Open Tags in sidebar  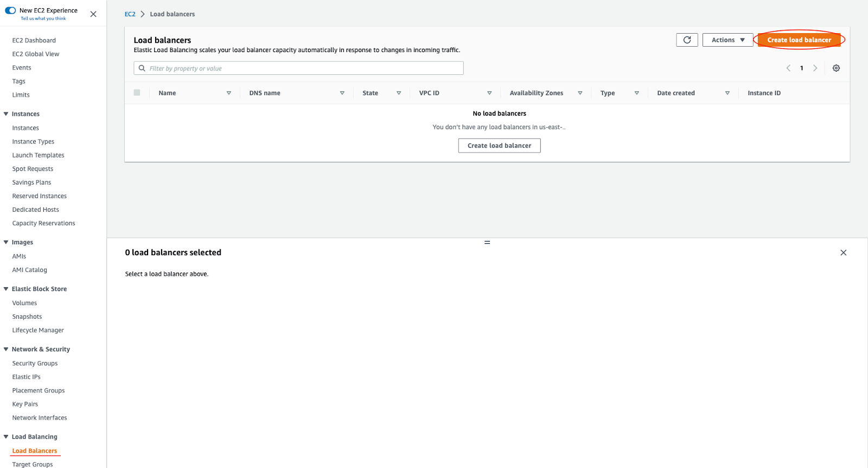(19, 81)
